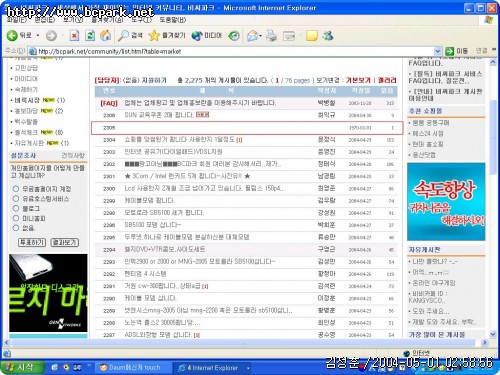Open the Mail button dropdown arrow
The image size is (500, 375).
point(260,35)
